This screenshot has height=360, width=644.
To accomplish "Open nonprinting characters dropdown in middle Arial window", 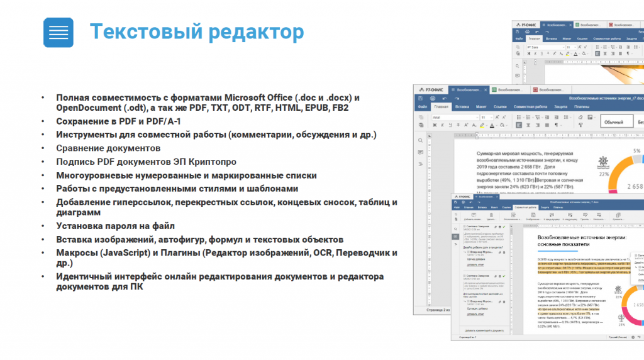I will click(x=561, y=125).
